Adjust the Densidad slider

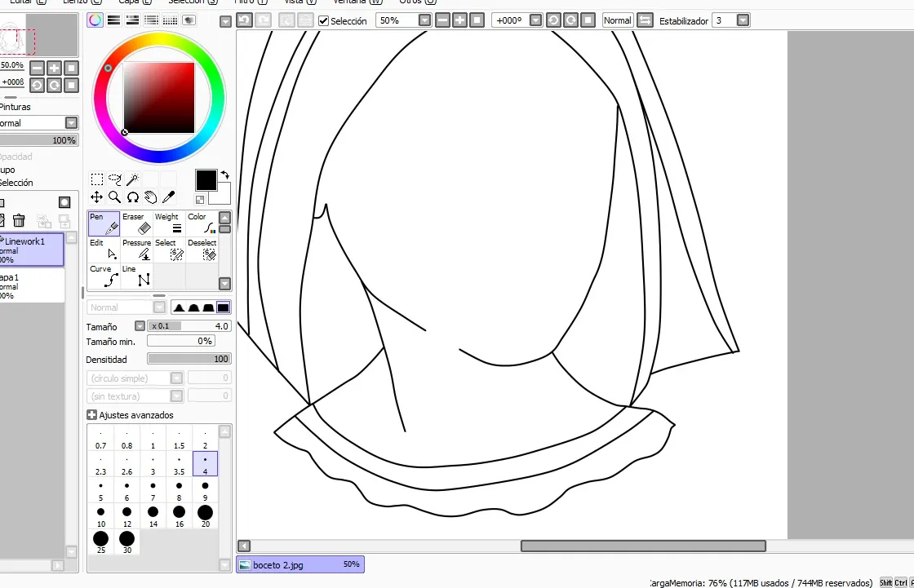point(189,359)
